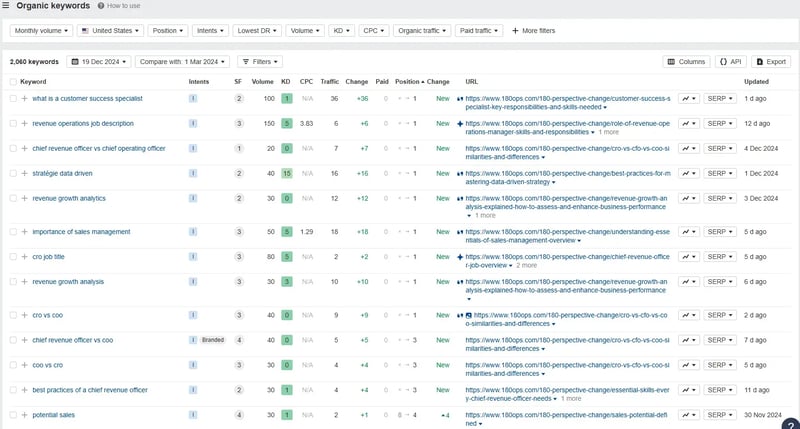
Task: Click SERP feature icon before 'stratégie data driven' URL
Action: pyautogui.click(x=460, y=173)
